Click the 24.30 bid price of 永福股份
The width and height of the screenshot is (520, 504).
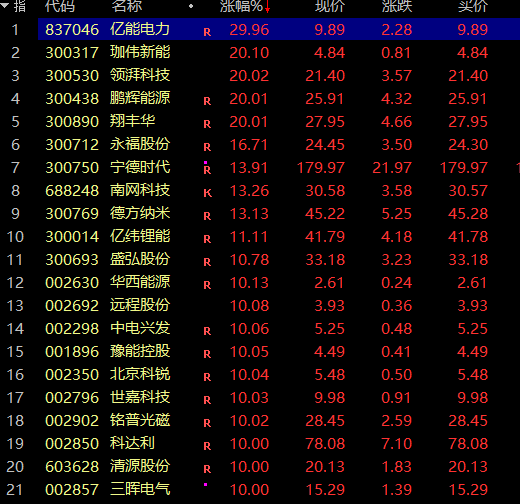tap(468, 145)
